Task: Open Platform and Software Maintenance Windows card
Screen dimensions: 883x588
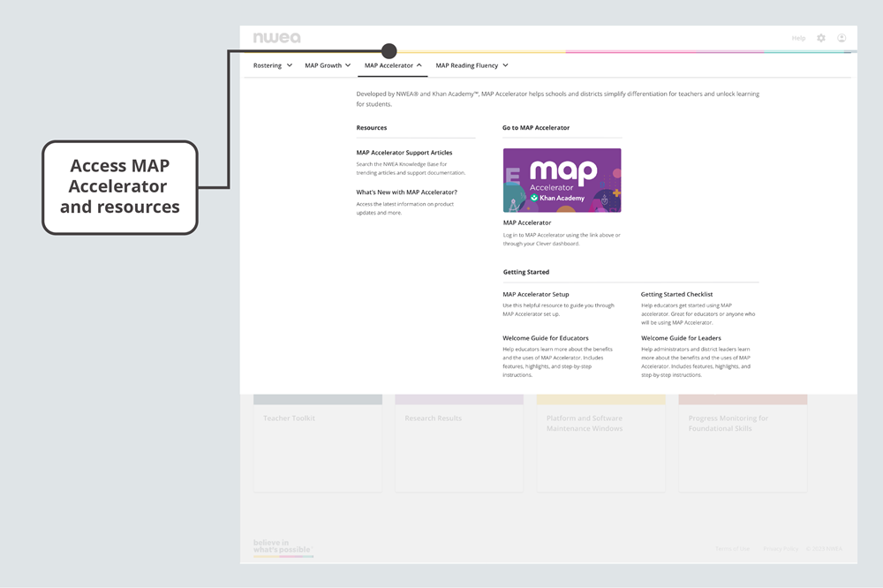Action: click(x=600, y=441)
